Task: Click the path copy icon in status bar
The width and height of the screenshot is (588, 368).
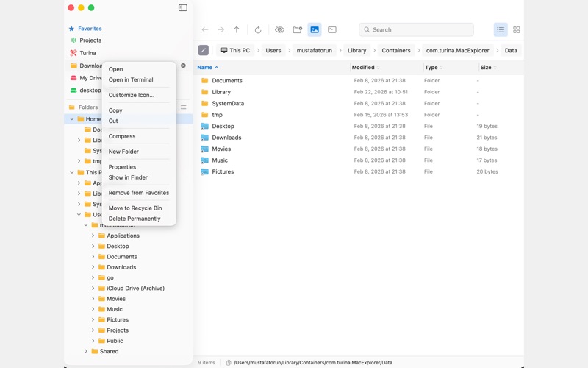Action: tap(229, 363)
